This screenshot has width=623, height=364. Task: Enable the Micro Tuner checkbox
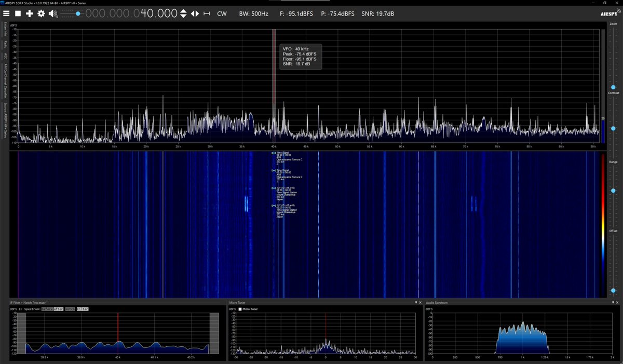pyautogui.click(x=240, y=309)
